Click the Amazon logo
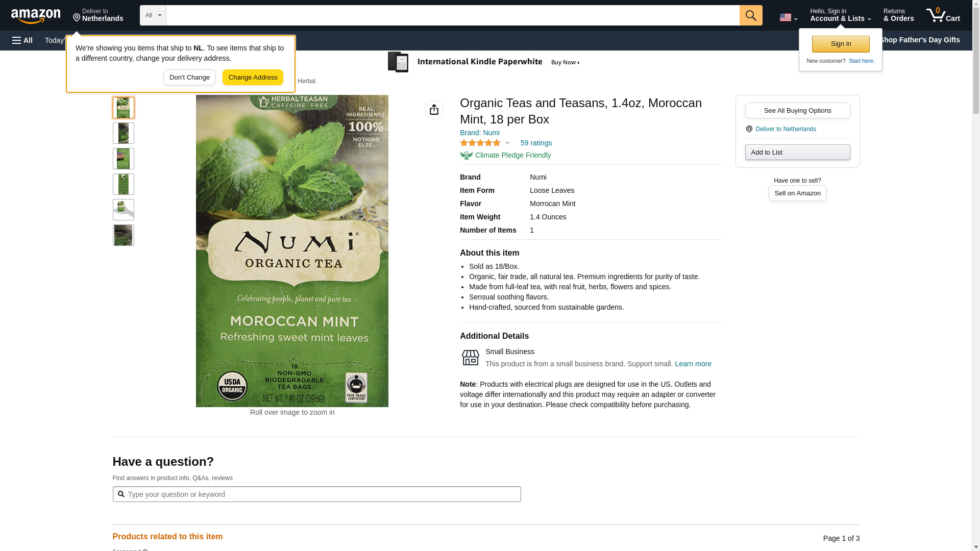Image resolution: width=980 pixels, height=551 pixels. [36, 16]
